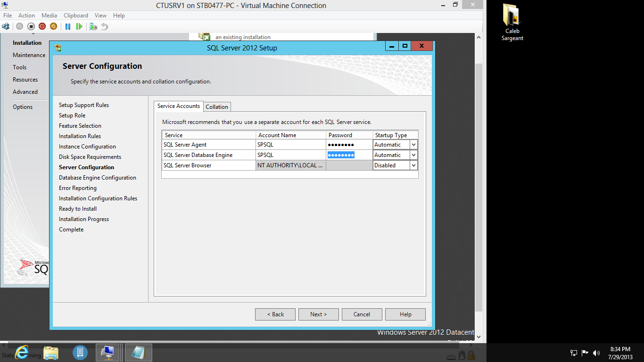Viewport: 644px width, 362px height.
Task: Open the Caleb Sargeant desktop folder
Action: pyautogui.click(x=512, y=23)
